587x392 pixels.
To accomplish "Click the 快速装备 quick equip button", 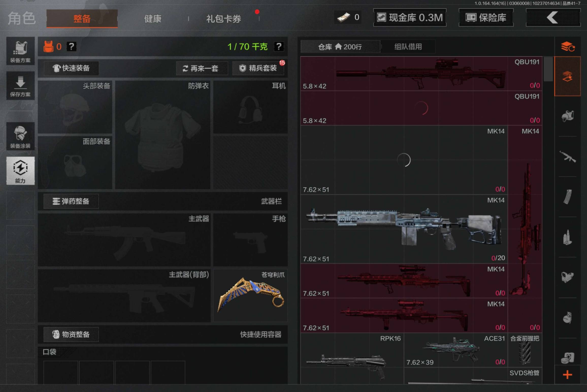I will (x=71, y=68).
